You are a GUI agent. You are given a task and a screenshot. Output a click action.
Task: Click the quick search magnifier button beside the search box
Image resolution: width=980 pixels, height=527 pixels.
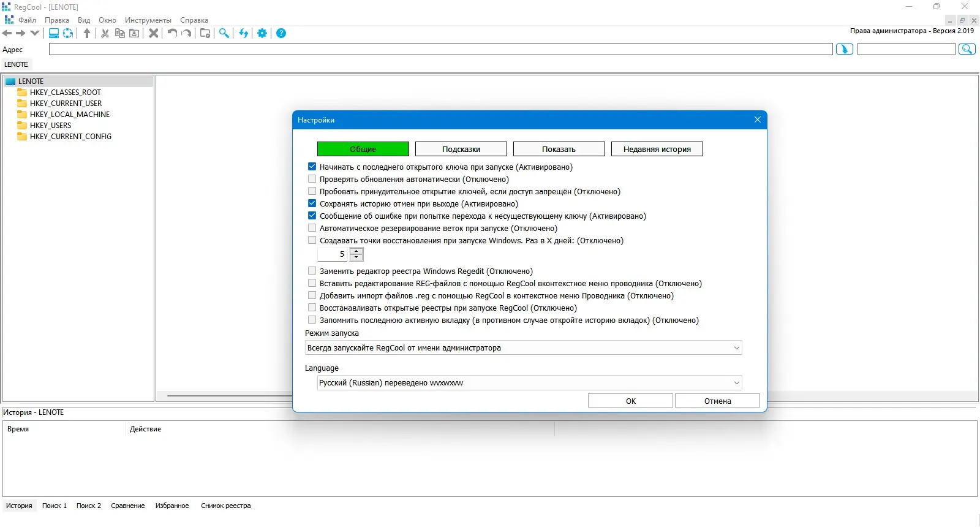[x=967, y=50]
